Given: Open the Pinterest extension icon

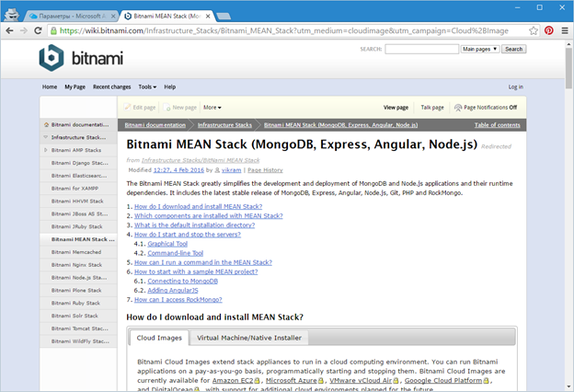Looking at the screenshot, I should (549, 30).
